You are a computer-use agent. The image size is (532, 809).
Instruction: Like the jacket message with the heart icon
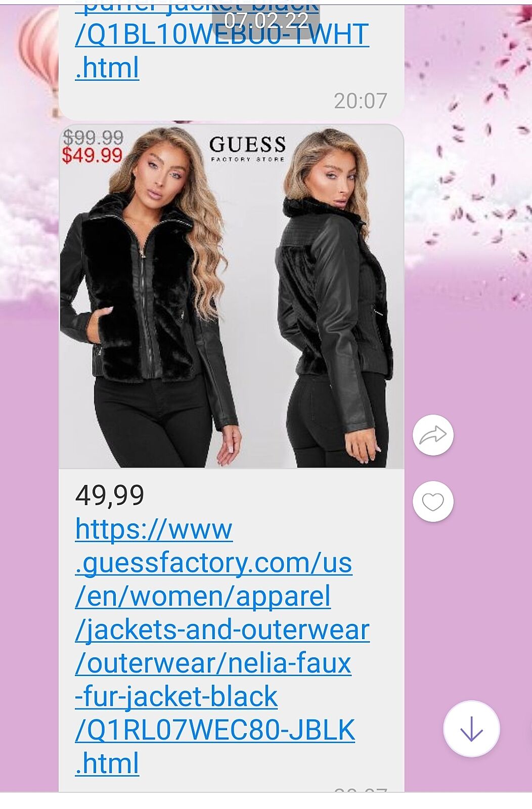(433, 501)
